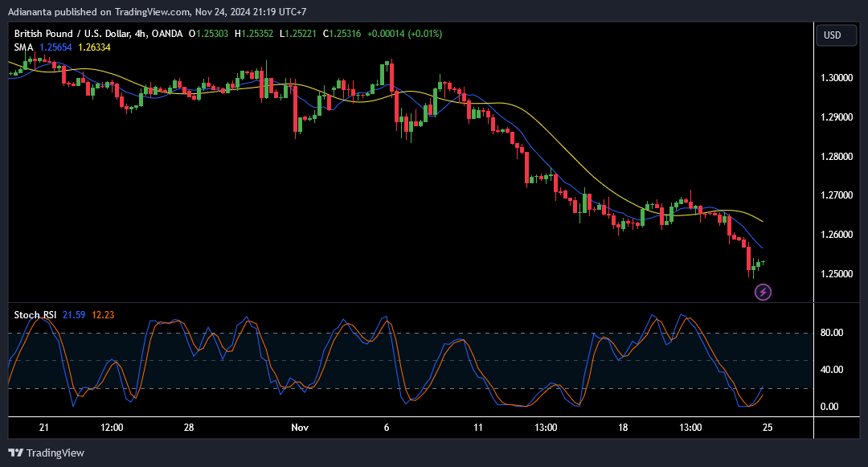868x467 pixels.
Task: Click the 18 date on time axis
Action: pyautogui.click(x=623, y=427)
